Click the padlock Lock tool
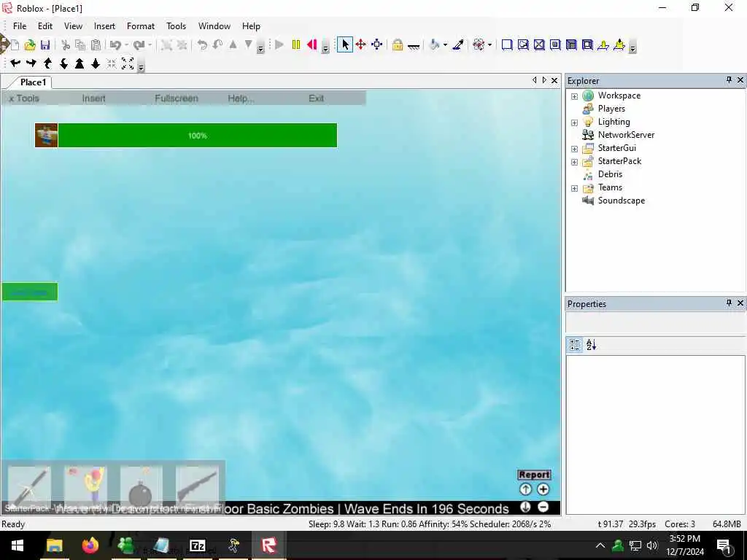 coord(398,44)
